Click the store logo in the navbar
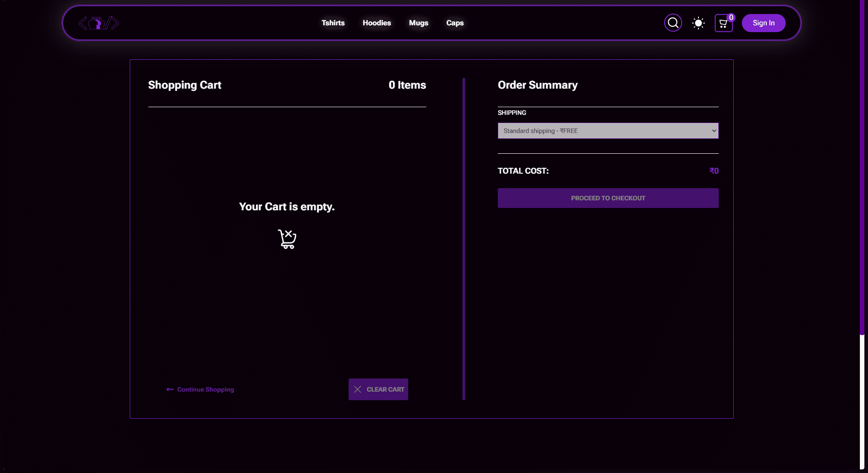This screenshot has height=473, width=868. pyautogui.click(x=99, y=23)
